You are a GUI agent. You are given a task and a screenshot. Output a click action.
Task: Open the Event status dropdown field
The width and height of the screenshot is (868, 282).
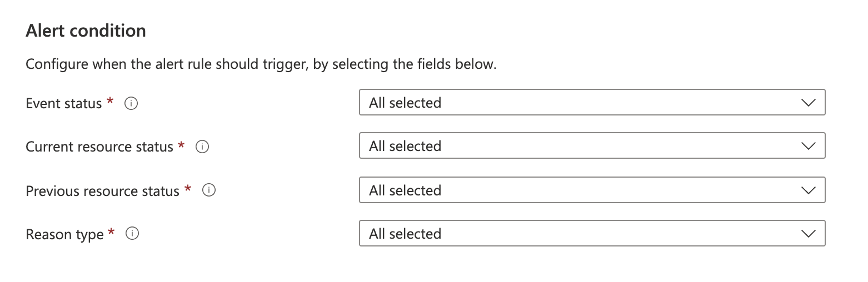pos(591,103)
